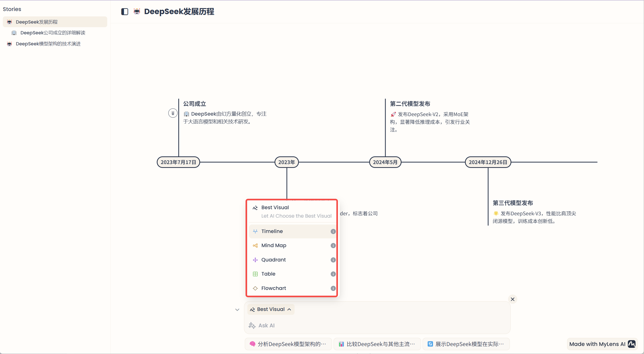This screenshot has width=644, height=354.
Task: Open DeepSeek模型架构的技术演进 story
Action: tap(48, 44)
